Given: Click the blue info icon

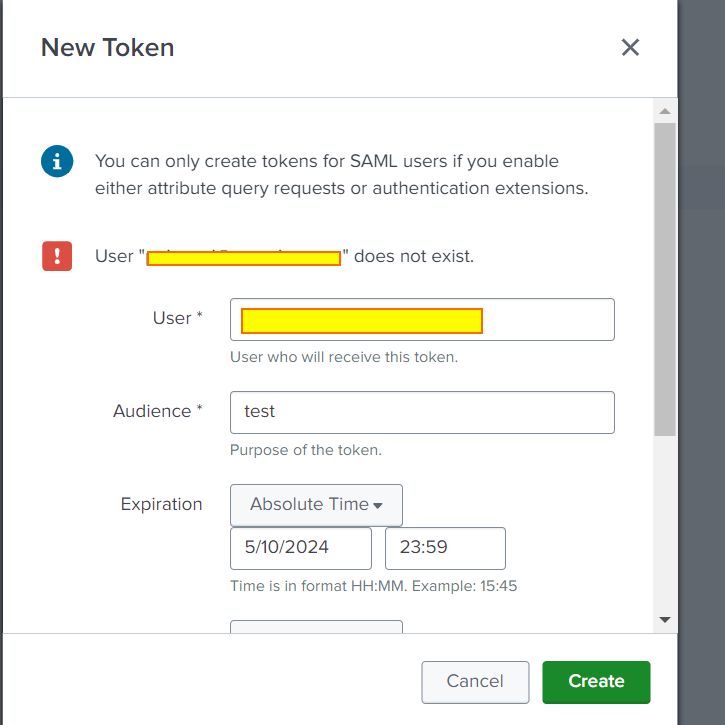Looking at the screenshot, I should coord(57,161).
